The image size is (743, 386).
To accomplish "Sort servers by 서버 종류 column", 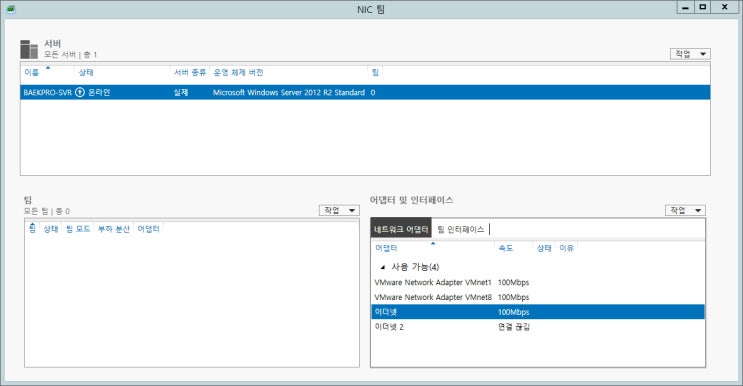I will pyautogui.click(x=190, y=72).
